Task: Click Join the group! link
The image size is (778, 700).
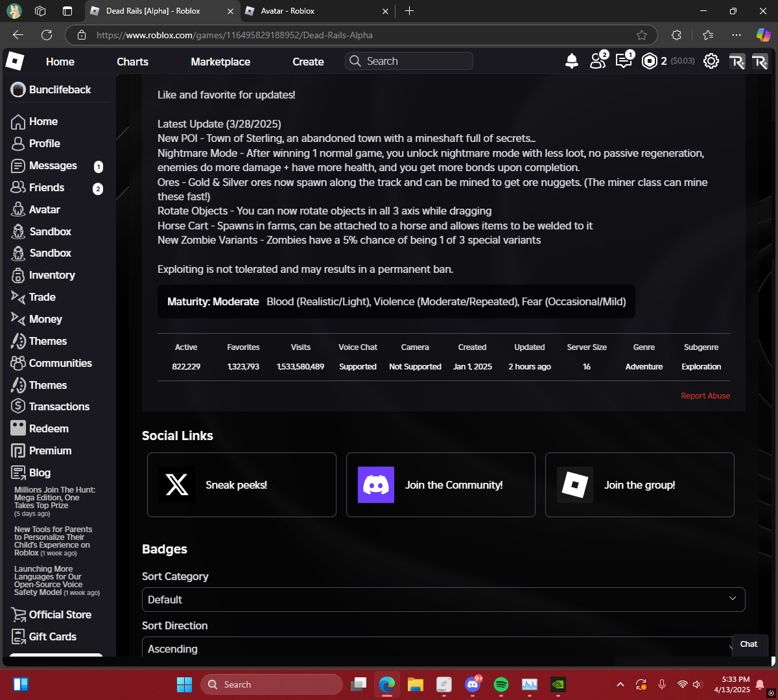Action: (x=639, y=485)
